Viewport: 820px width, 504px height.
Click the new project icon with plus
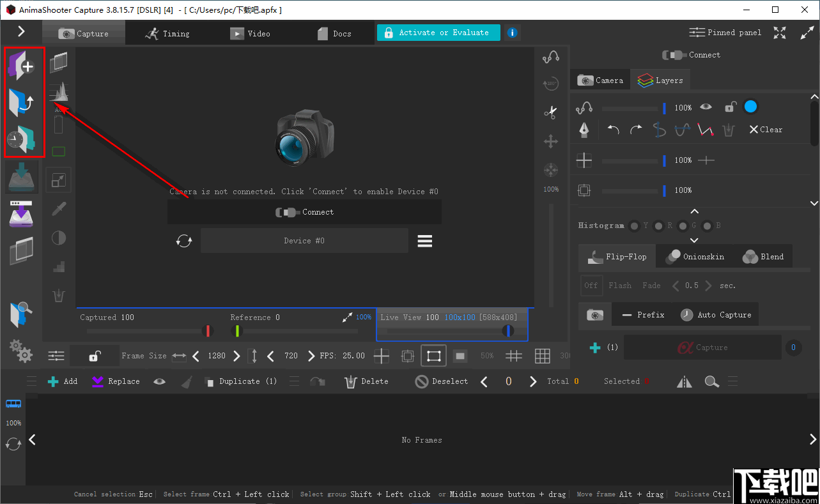coord(22,65)
